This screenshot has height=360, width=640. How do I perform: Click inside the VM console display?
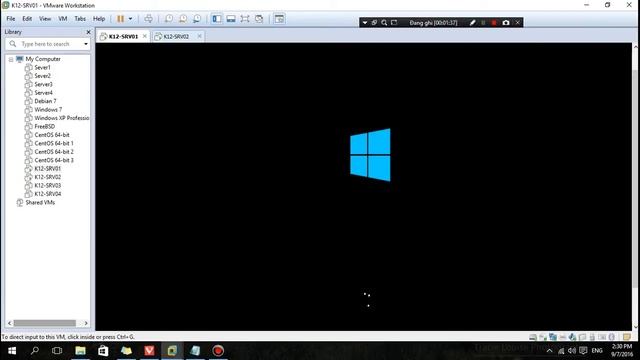coord(363,187)
